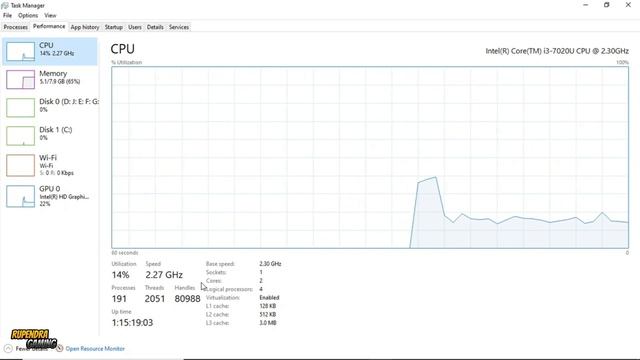This screenshot has width=640, height=360.
Task: Click the Resource Monitor icon
Action: [60, 349]
